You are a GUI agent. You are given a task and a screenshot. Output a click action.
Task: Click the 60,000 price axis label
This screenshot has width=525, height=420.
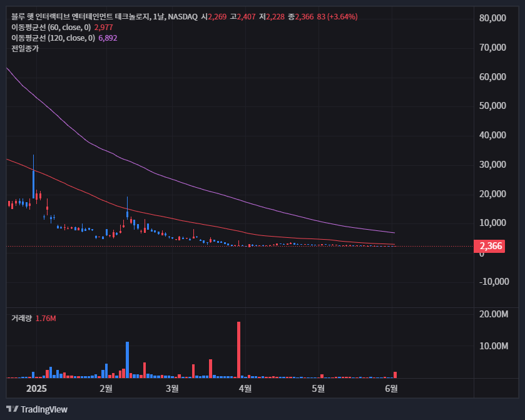[492, 77]
